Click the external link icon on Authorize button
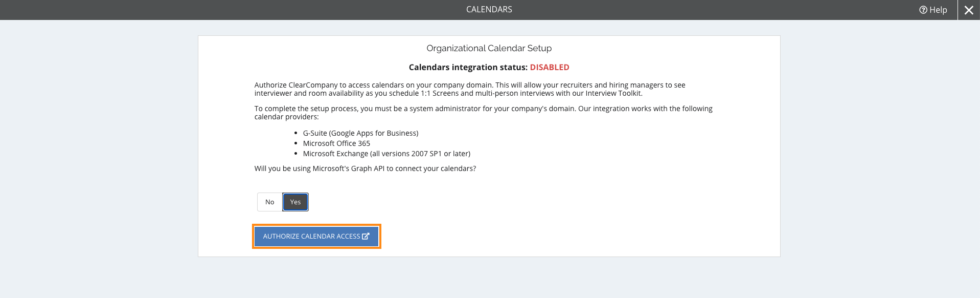 tap(366, 236)
